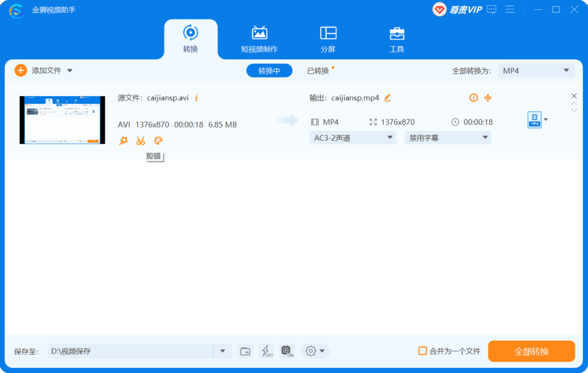This screenshot has height=373, width=588.
Task: Open output folder icon
Action: coord(245,351)
